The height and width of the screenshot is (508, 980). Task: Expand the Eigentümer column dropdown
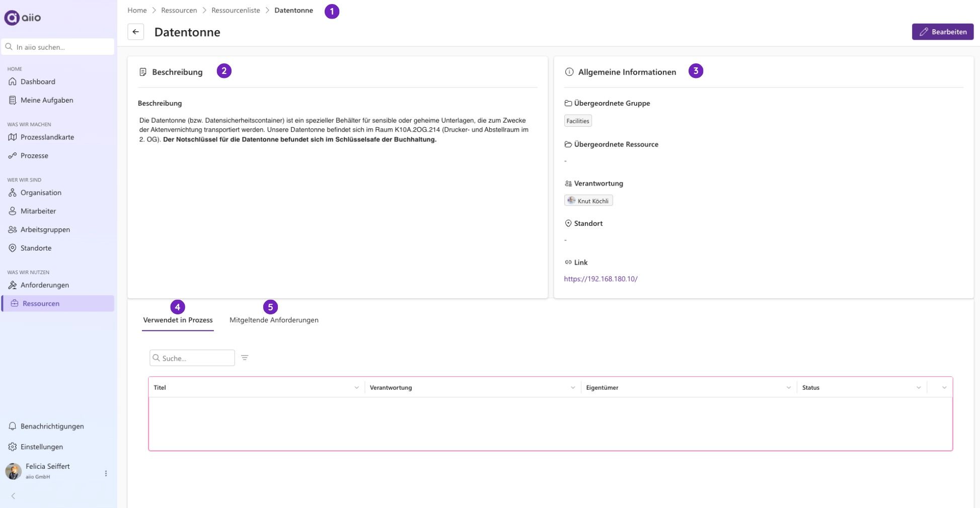pos(789,387)
